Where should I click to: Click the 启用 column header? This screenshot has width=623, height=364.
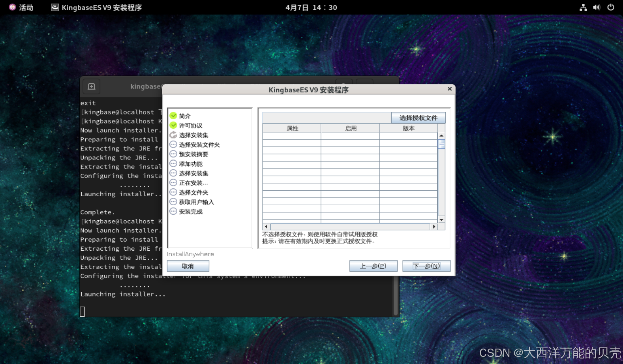(351, 128)
